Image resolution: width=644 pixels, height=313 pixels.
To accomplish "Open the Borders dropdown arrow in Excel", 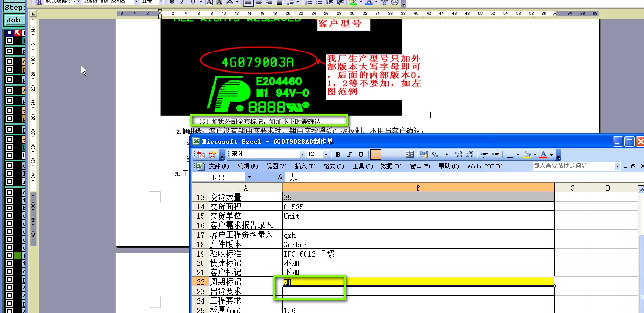I will 518,155.
